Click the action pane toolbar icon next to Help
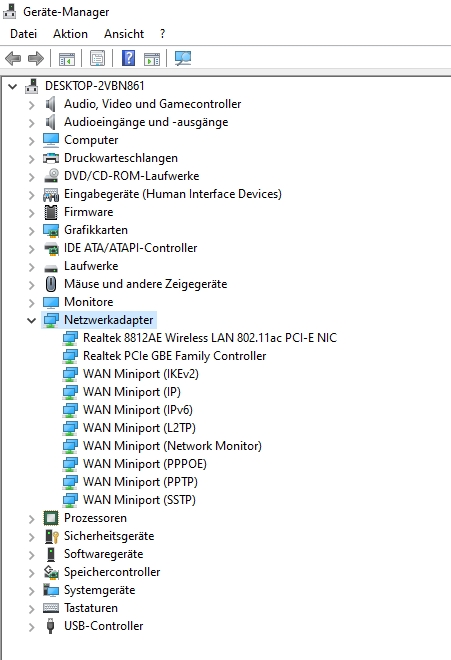This screenshot has width=451, height=660. 152,58
